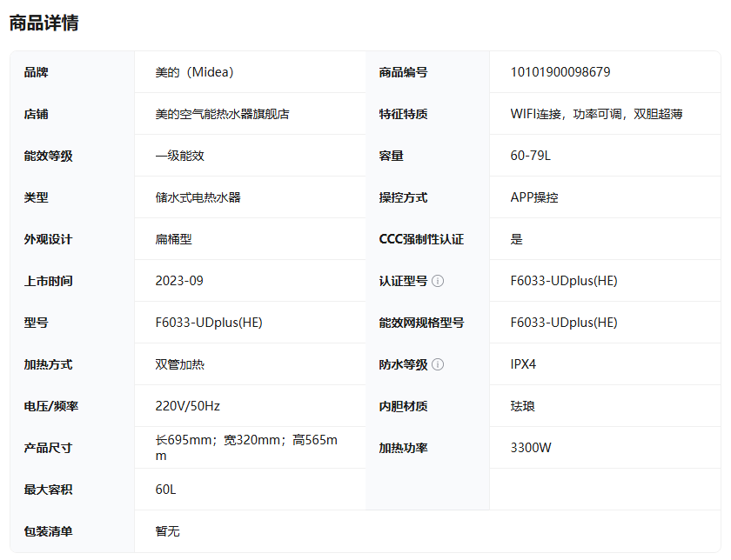Click the info icon next to 认证型号
The height and width of the screenshot is (560, 731).
[x=438, y=281]
